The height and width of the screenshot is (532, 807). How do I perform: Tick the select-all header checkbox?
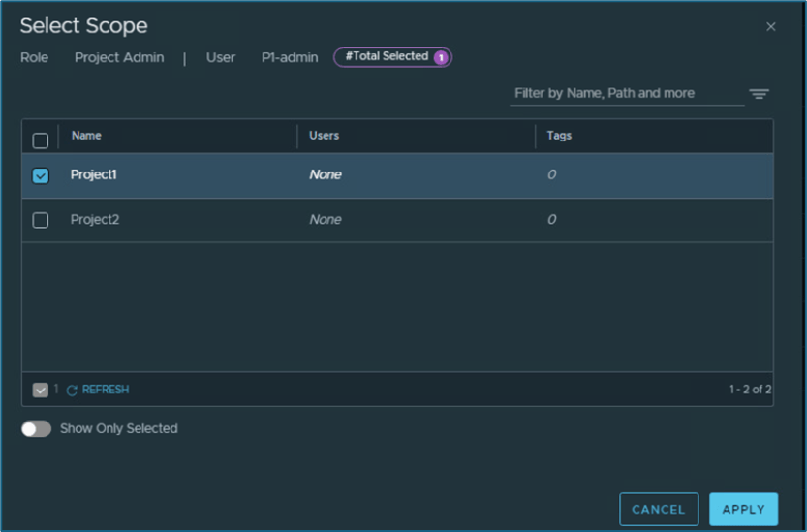coord(41,141)
